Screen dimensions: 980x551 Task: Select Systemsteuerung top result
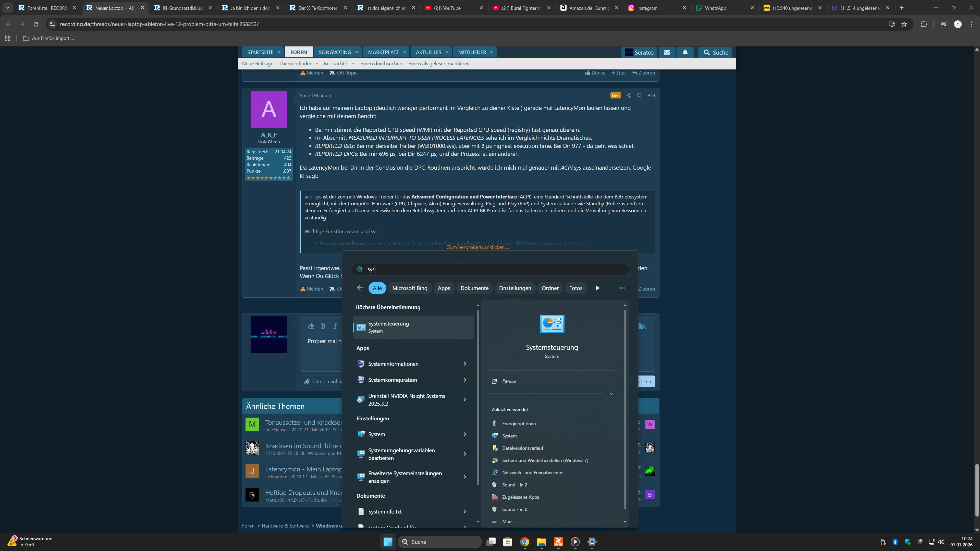pos(413,327)
